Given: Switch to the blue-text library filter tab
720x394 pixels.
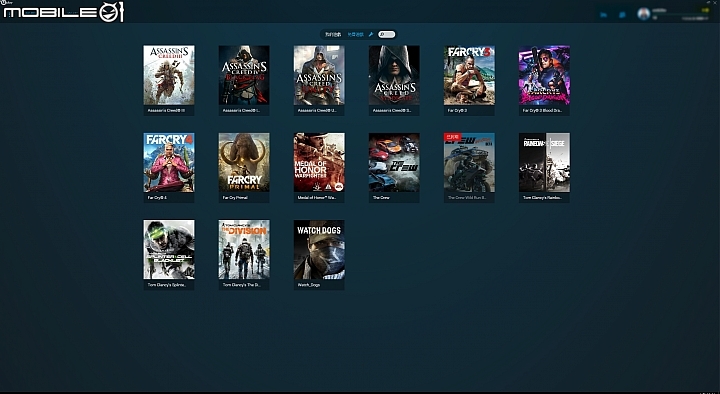Looking at the screenshot, I should [355, 34].
